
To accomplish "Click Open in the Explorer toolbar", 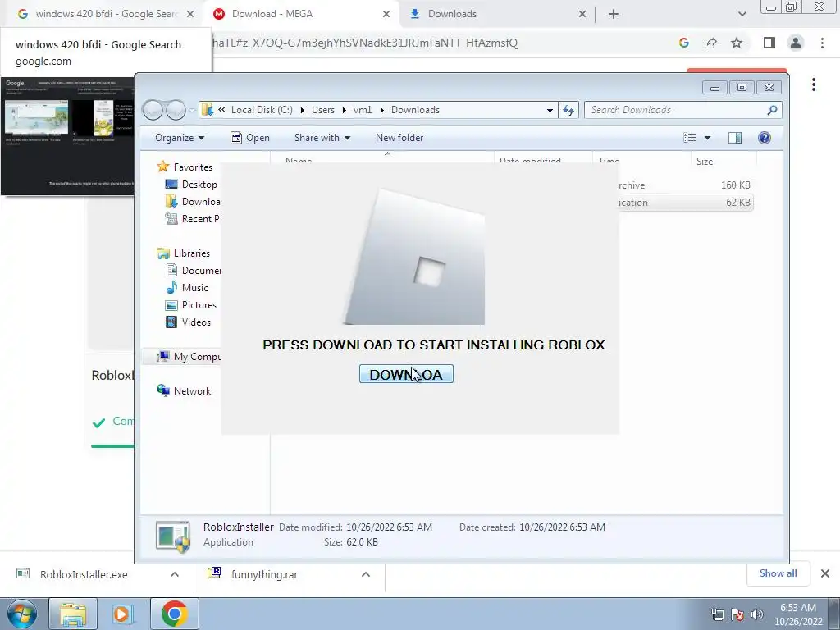I will pos(250,138).
